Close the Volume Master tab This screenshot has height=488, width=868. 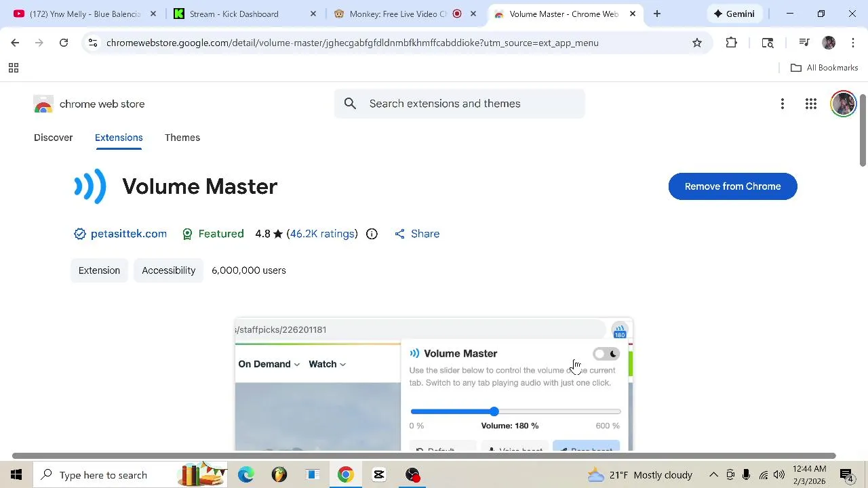(633, 14)
